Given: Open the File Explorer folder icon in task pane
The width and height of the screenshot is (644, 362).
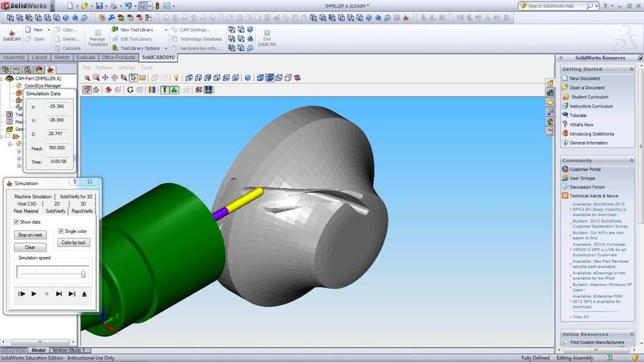Looking at the screenshot, I should [550, 102].
